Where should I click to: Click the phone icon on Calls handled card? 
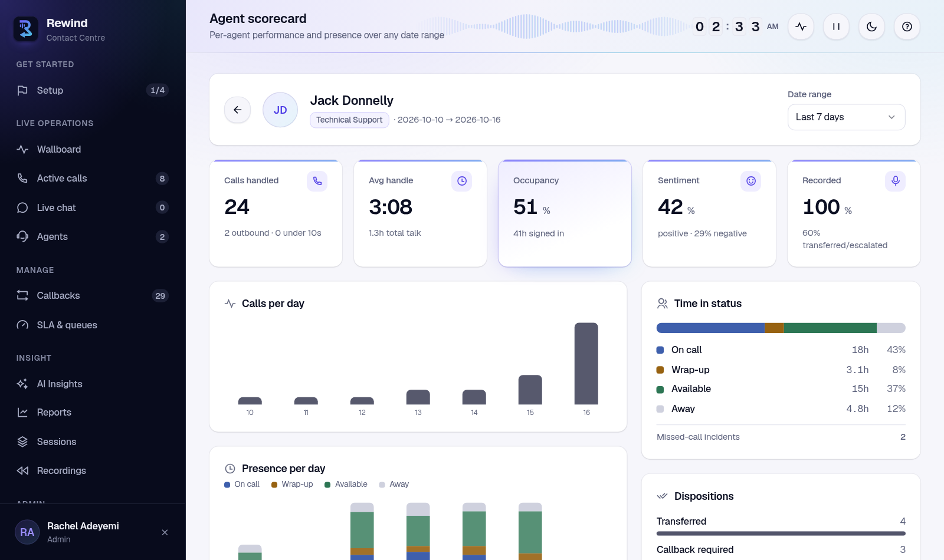(x=317, y=181)
